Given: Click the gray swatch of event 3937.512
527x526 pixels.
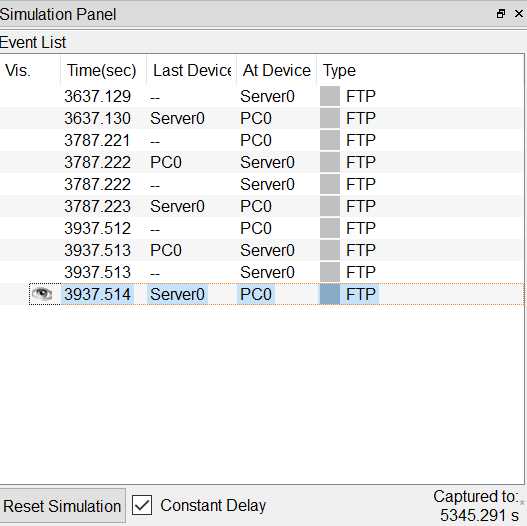Looking at the screenshot, I should (x=330, y=228).
